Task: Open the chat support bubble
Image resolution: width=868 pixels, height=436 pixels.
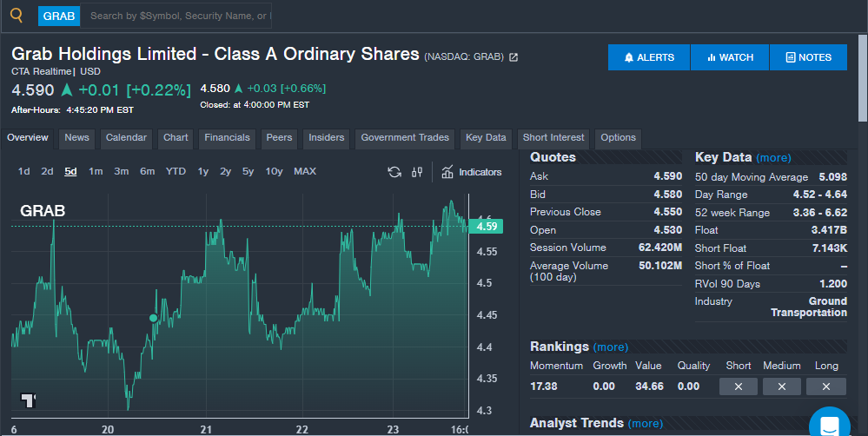Action: (x=829, y=426)
